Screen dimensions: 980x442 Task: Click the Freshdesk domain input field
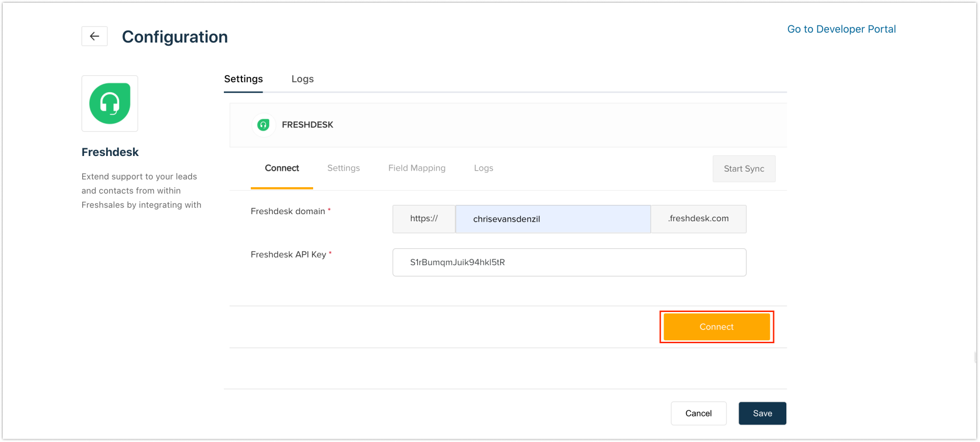point(553,219)
